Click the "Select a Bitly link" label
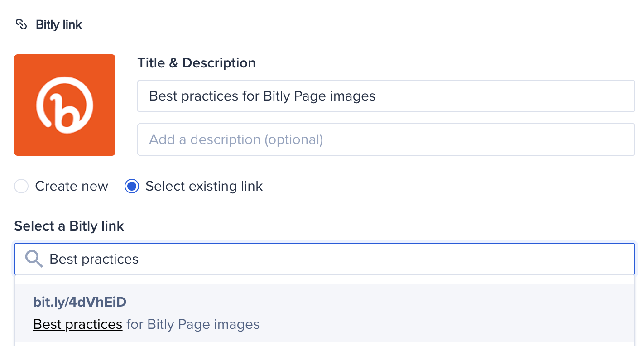The height and width of the screenshot is (346, 644). point(69,226)
